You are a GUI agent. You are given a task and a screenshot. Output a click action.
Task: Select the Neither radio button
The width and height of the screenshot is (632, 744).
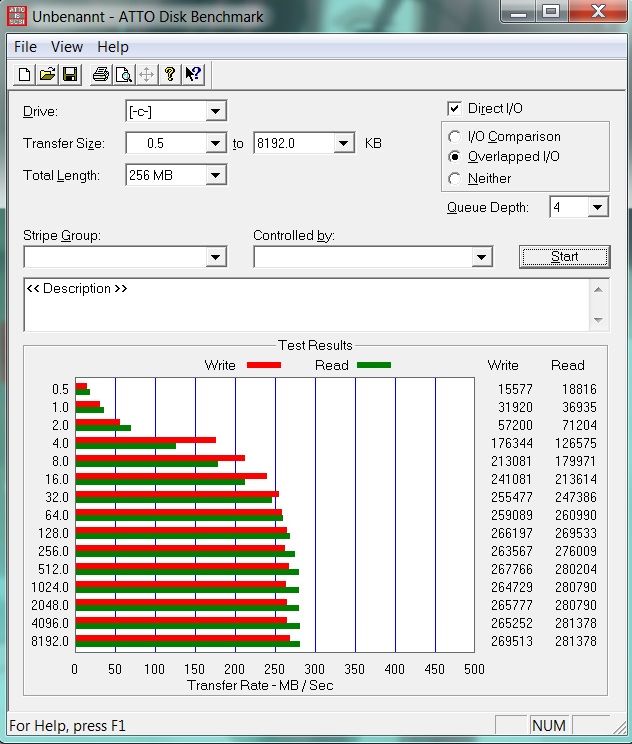[454, 178]
